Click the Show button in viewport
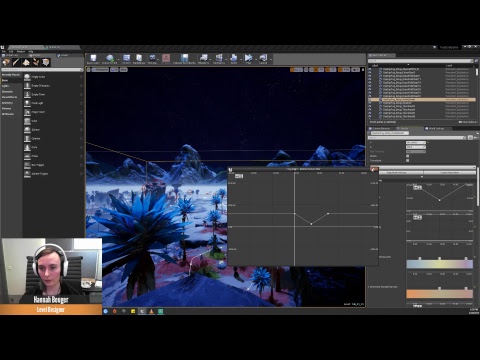The height and width of the screenshot is (360, 480). coord(123,70)
